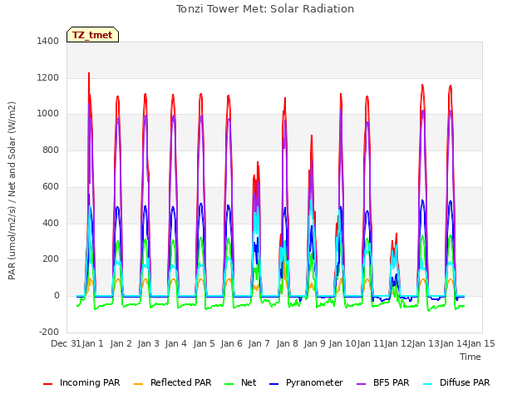The width and height of the screenshot is (532, 399).
Task: Click the orange Reflected PAR legend swatch
Action: (x=139, y=384)
